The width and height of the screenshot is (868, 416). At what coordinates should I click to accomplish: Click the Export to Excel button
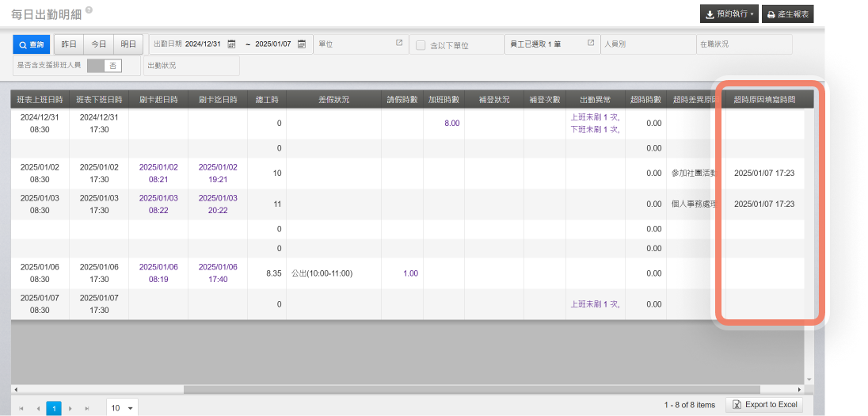tap(764, 405)
